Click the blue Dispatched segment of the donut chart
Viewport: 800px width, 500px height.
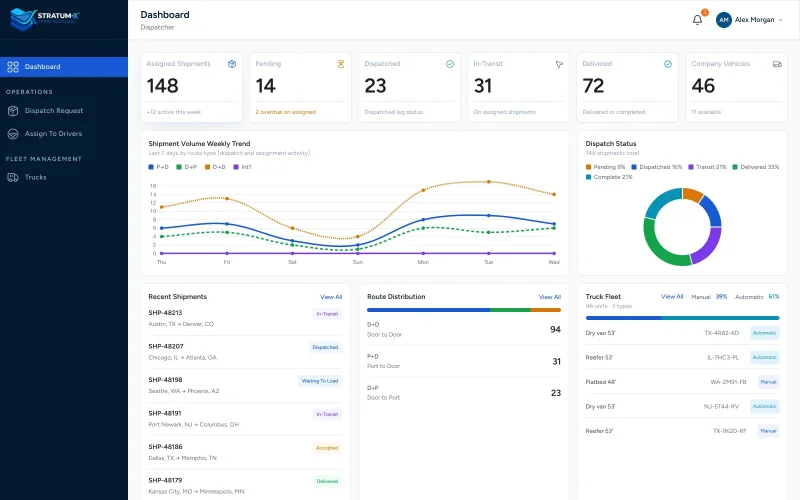[712, 211]
